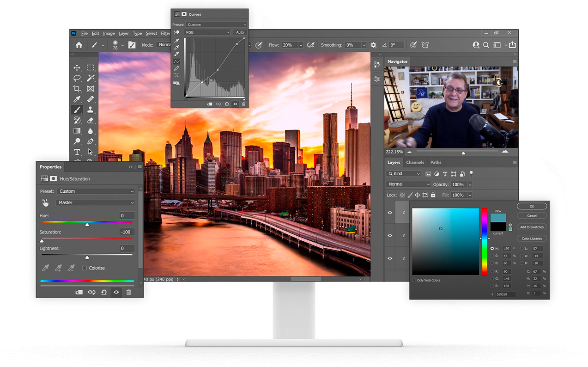This screenshot has width=588, height=367.
Task: Open the Filter menu
Action: click(x=165, y=34)
